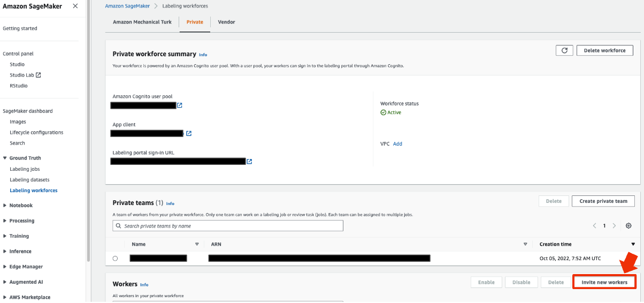Click the Search private teams by name field
644x303 pixels.
point(228,226)
